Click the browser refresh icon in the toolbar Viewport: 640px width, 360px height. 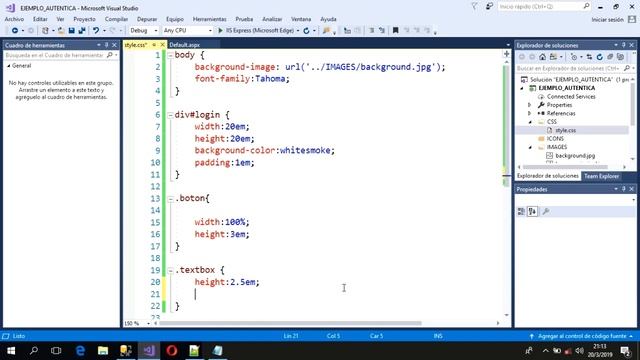(x=307, y=31)
